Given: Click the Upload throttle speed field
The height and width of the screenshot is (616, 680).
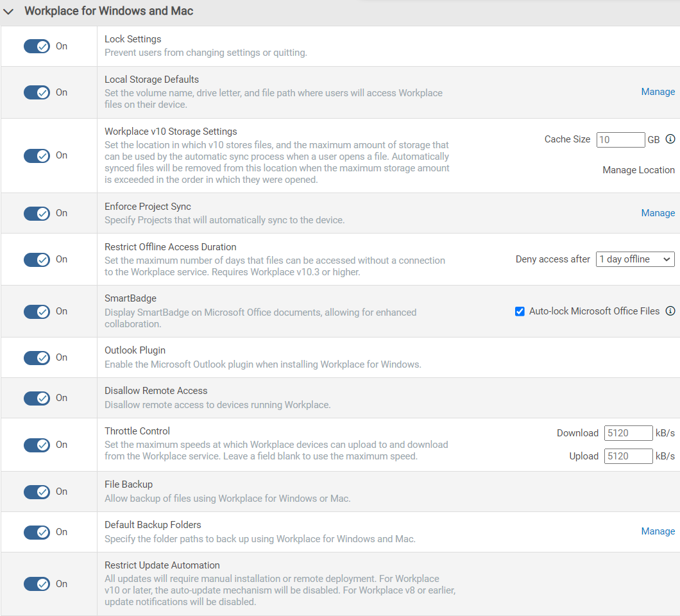Looking at the screenshot, I should coord(628,456).
